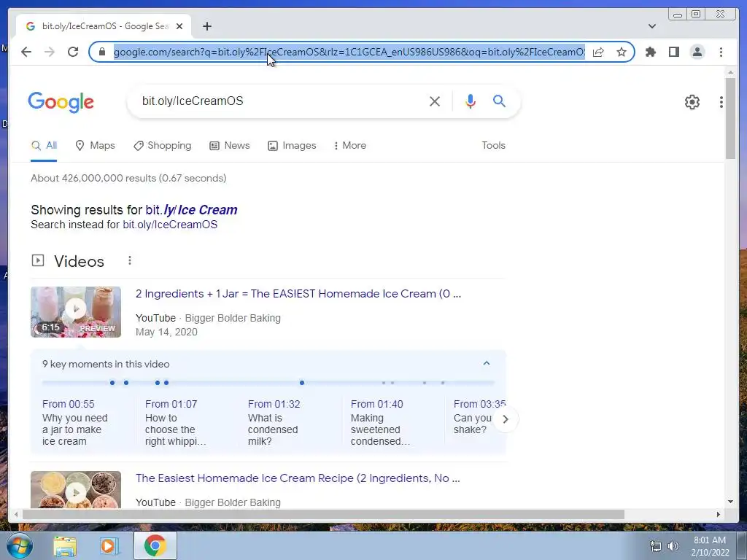Viewport: 747px width, 560px height.
Task: Click the horizontal scrollbar thumb
Action: click(x=323, y=515)
